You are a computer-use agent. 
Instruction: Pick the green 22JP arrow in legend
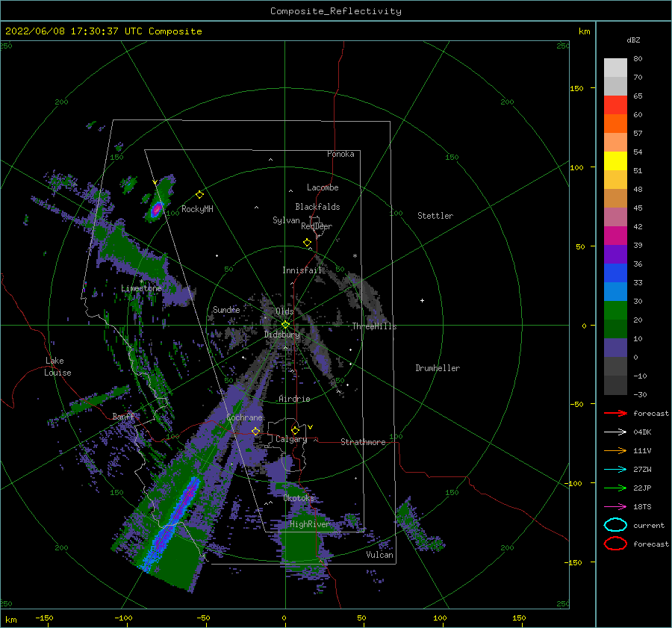pos(615,488)
